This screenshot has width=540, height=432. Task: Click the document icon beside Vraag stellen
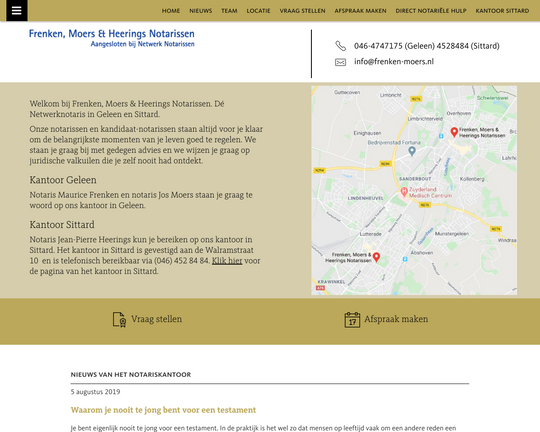click(x=119, y=319)
